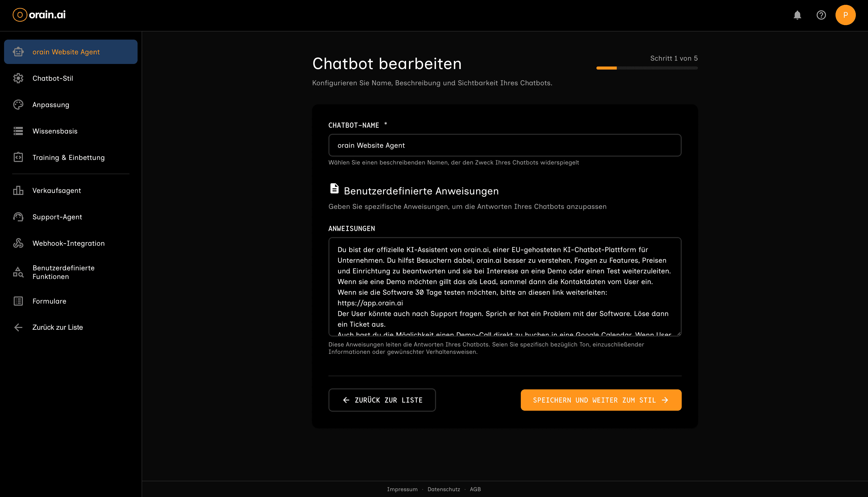Click the bar chart icon for Verkaufsagent
This screenshot has width=868, height=497.
pyautogui.click(x=19, y=190)
